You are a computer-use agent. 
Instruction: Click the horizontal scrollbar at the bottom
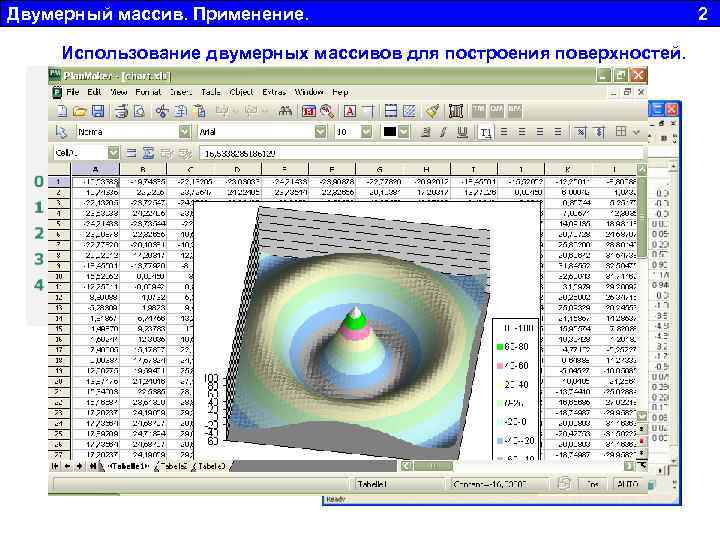pos(516,466)
